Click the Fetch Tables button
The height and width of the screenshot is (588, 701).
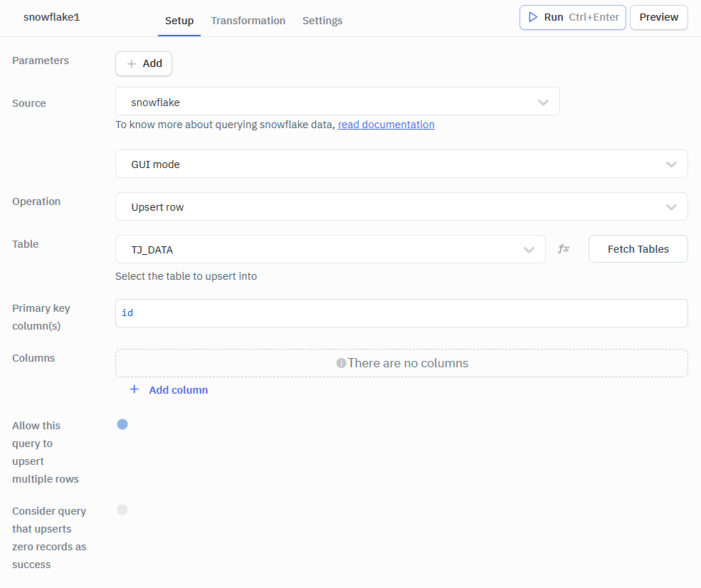(638, 249)
